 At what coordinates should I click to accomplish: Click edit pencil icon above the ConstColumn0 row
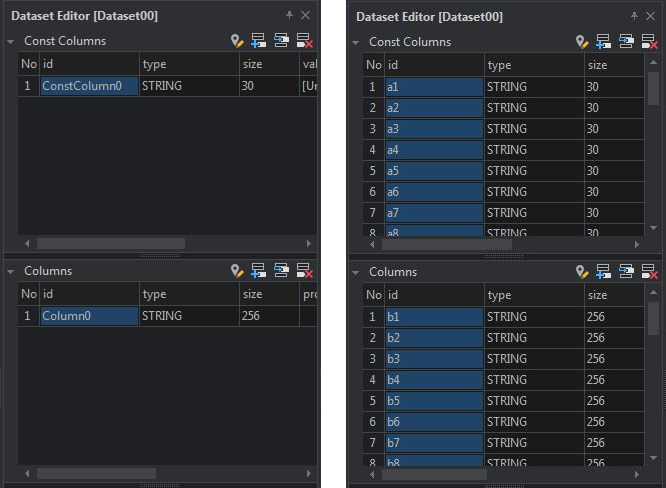click(x=237, y=41)
